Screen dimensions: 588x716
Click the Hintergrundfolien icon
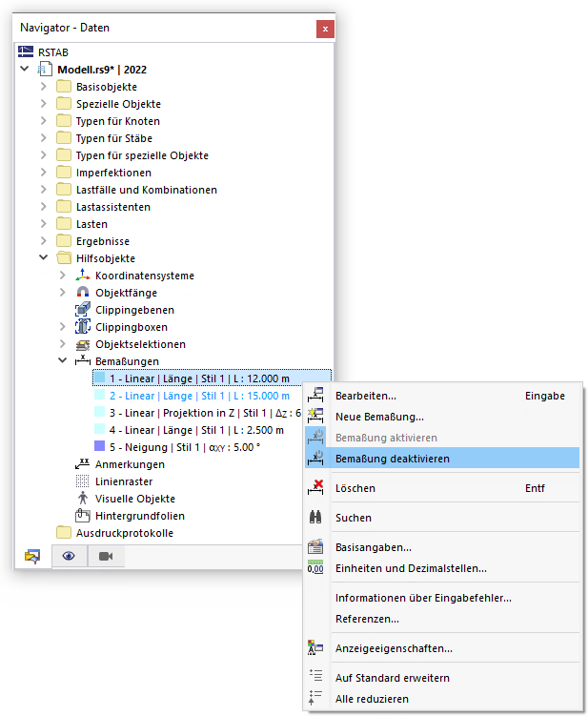(83, 515)
